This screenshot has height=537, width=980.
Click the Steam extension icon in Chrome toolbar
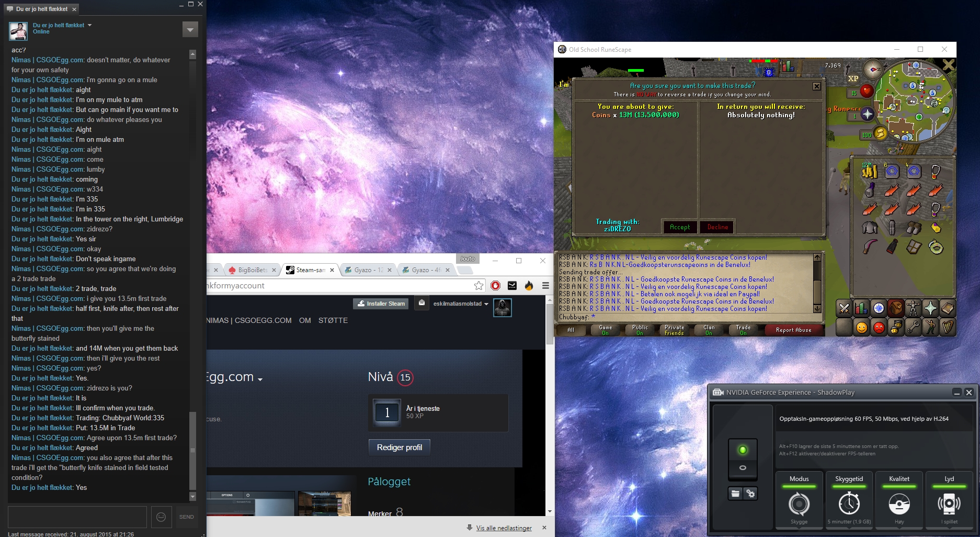pyautogui.click(x=512, y=285)
